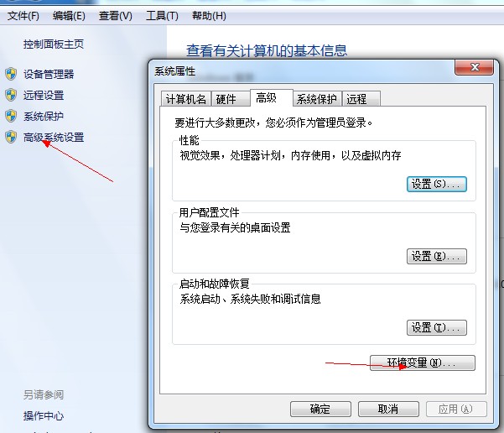The width and height of the screenshot is (504, 433).
Task: Open 设备管理器 link
Action: point(49,74)
